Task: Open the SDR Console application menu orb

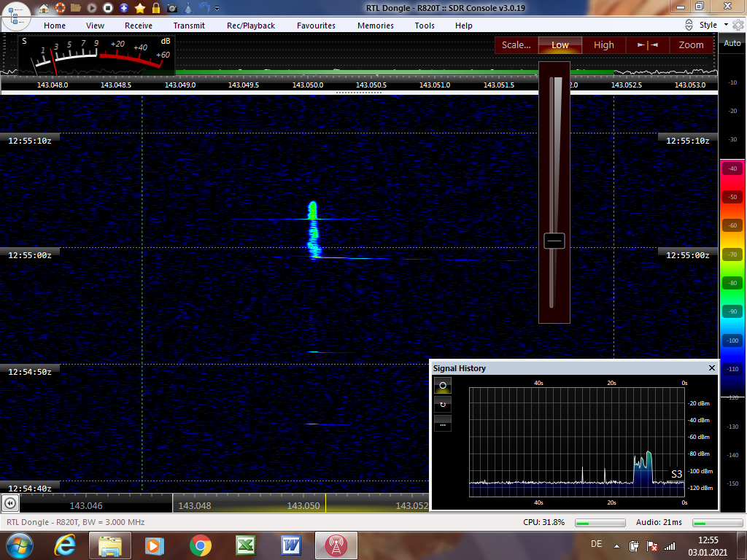Action: (x=16, y=16)
